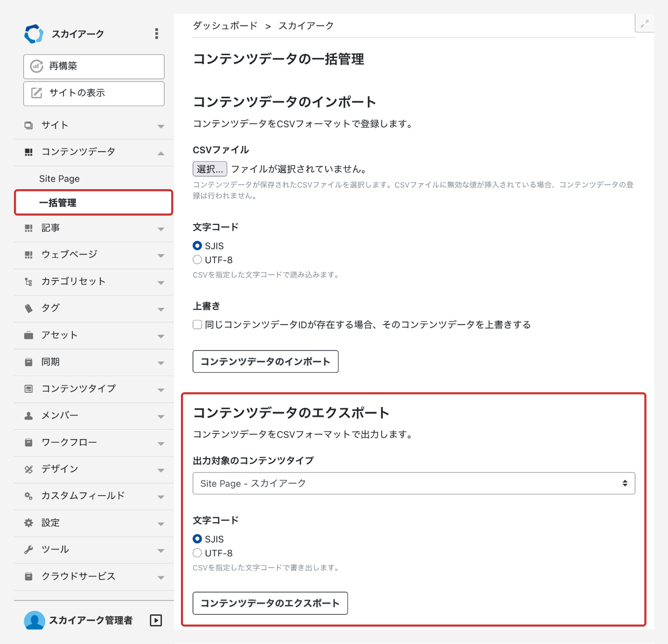
Task: Enable overwrite of same content data ID
Action: [198, 325]
